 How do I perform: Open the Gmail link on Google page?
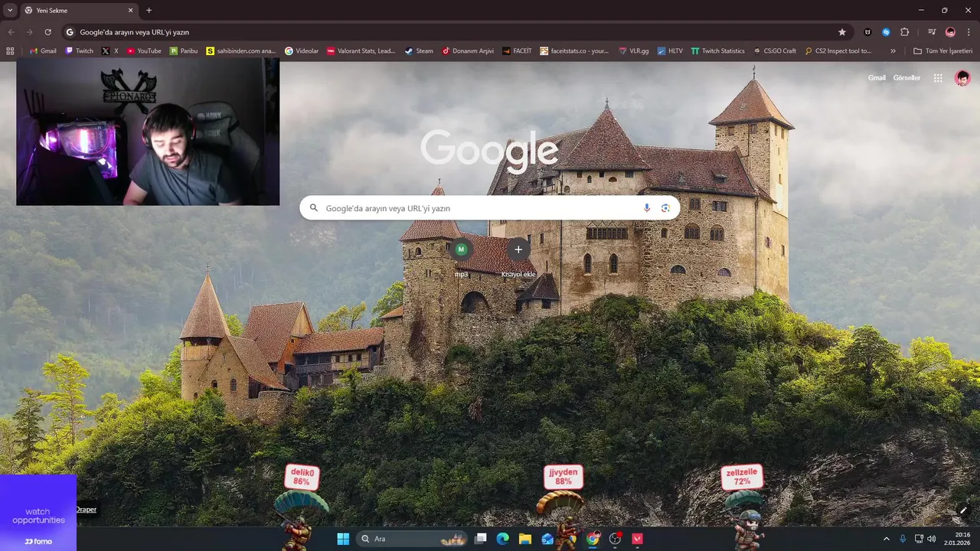877,78
